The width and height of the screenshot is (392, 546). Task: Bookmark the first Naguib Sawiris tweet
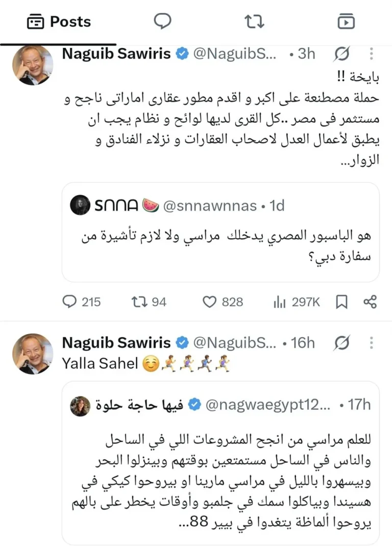341,302
